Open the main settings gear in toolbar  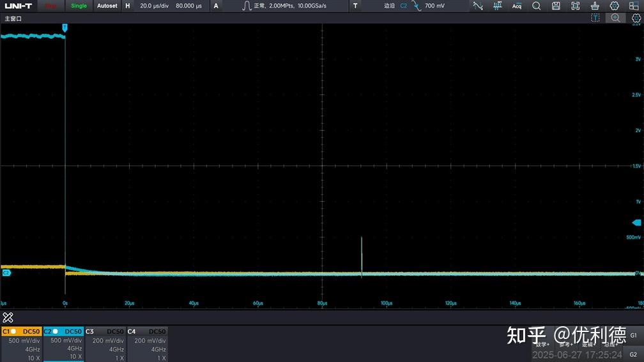(615, 6)
